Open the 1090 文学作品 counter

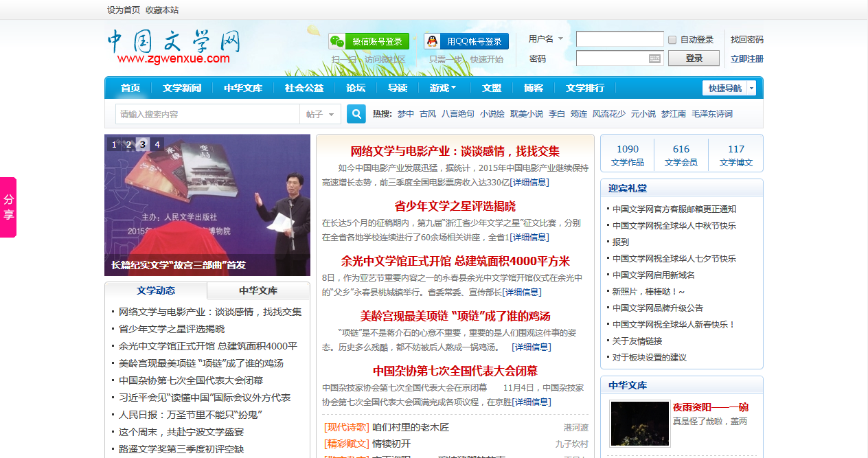pyautogui.click(x=628, y=155)
